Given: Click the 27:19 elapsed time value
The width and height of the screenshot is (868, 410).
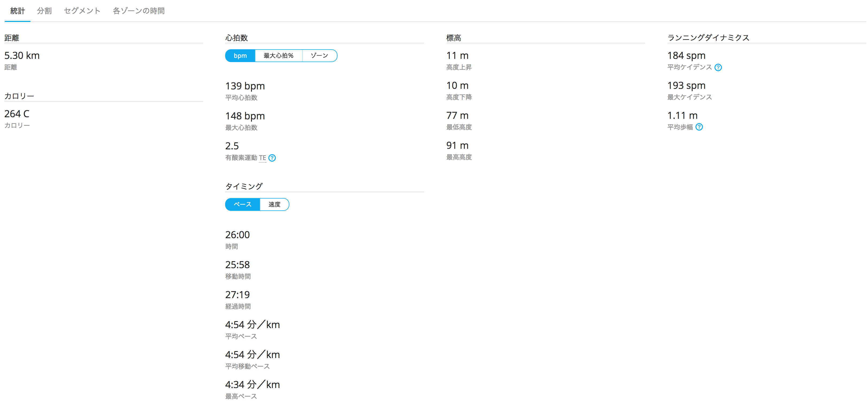Looking at the screenshot, I should tap(237, 295).
